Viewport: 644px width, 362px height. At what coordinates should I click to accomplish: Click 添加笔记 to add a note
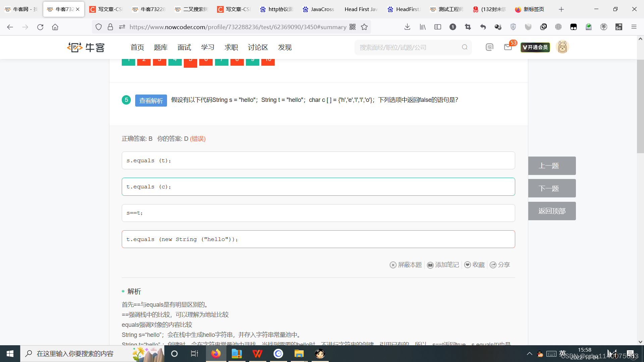pyautogui.click(x=443, y=265)
